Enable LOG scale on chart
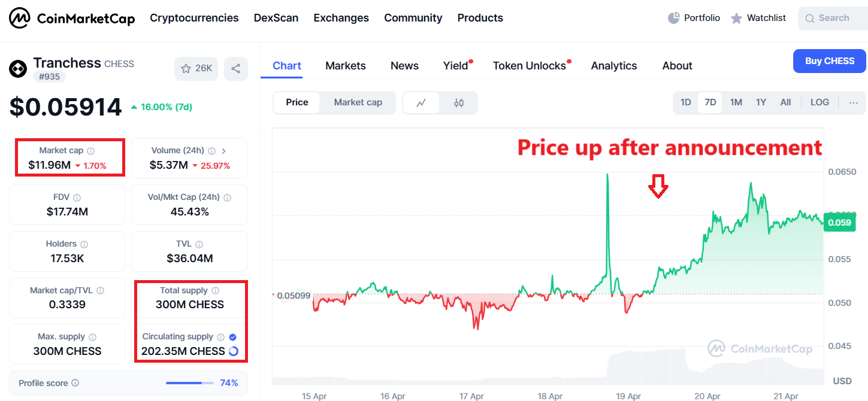 pos(819,102)
